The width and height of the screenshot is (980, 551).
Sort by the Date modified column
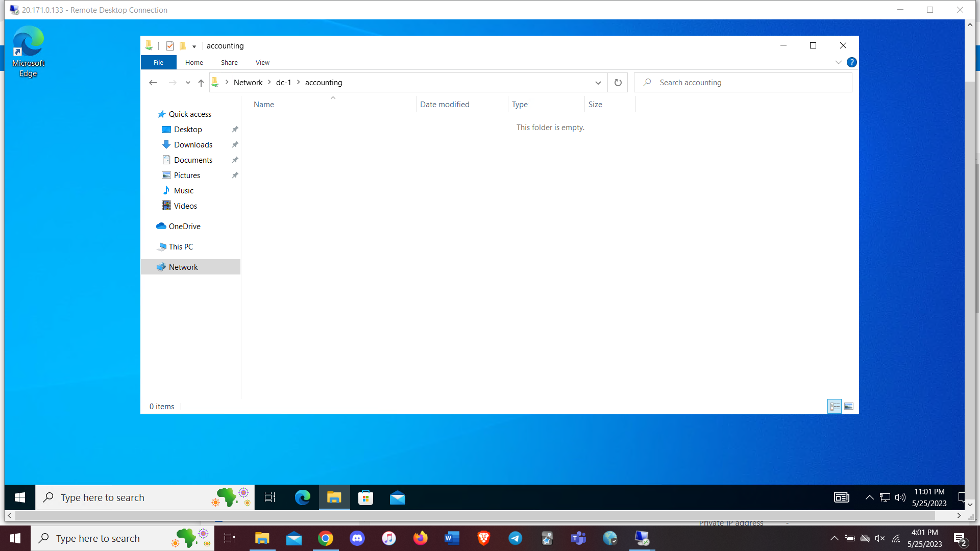click(x=444, y=105)
